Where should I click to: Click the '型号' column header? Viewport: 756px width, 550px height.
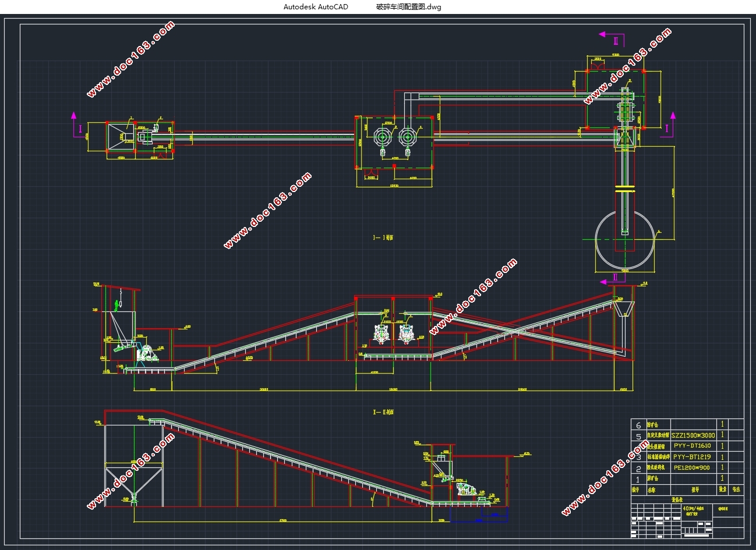coord(695,489)
